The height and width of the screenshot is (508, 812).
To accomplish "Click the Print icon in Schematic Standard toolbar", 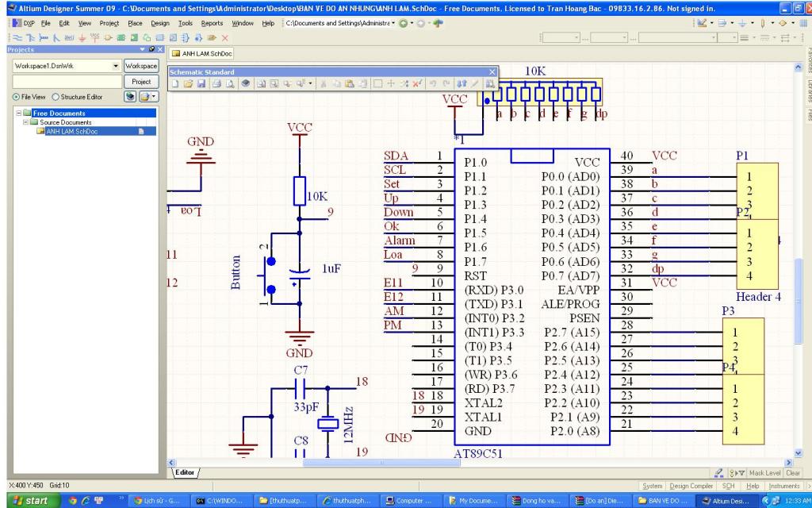I will 216,83.
